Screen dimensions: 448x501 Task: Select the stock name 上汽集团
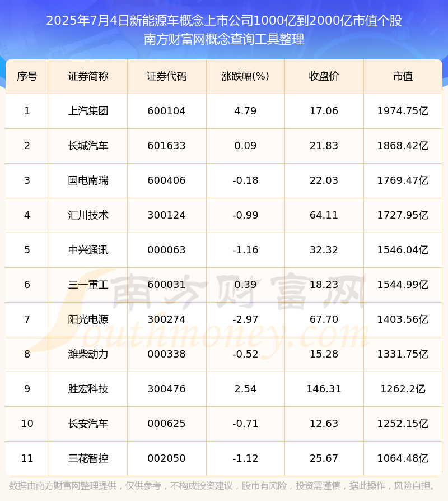pyautogui.click(x=88, y=111)
